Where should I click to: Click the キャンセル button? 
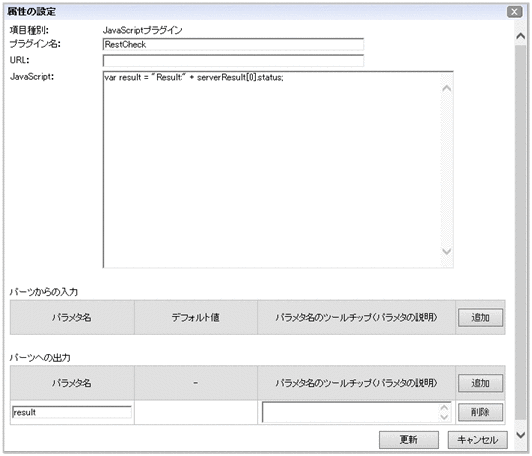pyautogui.click(x=477, y=440)
